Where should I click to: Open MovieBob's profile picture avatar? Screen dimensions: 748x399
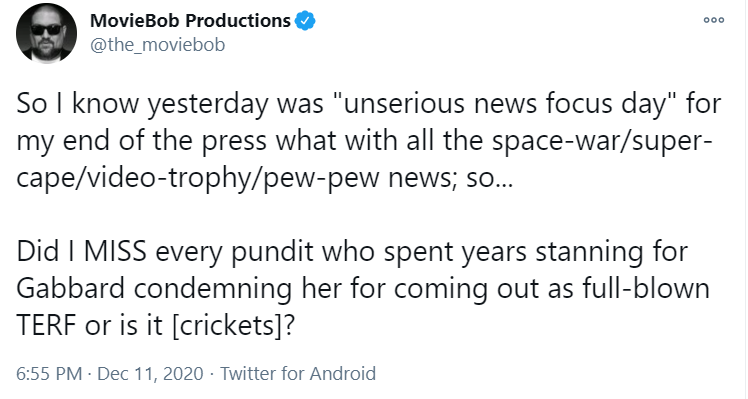click(x=46, y=33)
